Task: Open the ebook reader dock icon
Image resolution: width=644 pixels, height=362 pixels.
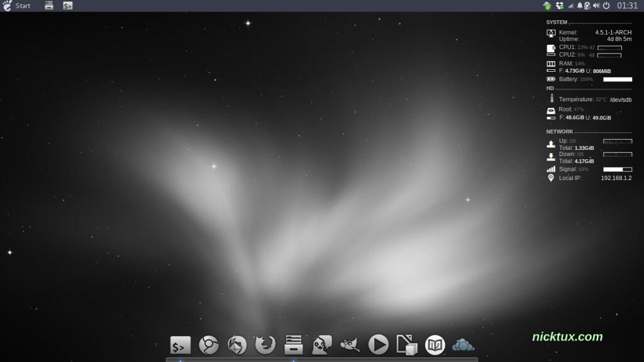Action: (x=435, y=345)
